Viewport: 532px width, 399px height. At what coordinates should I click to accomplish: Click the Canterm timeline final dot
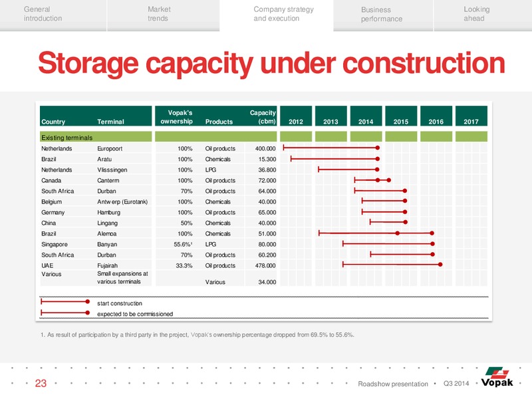coord(389,180)
